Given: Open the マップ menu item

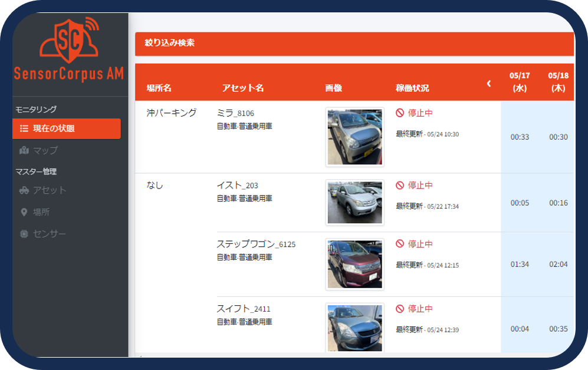Looking at the screenshot, I should [x=45, y=150].
